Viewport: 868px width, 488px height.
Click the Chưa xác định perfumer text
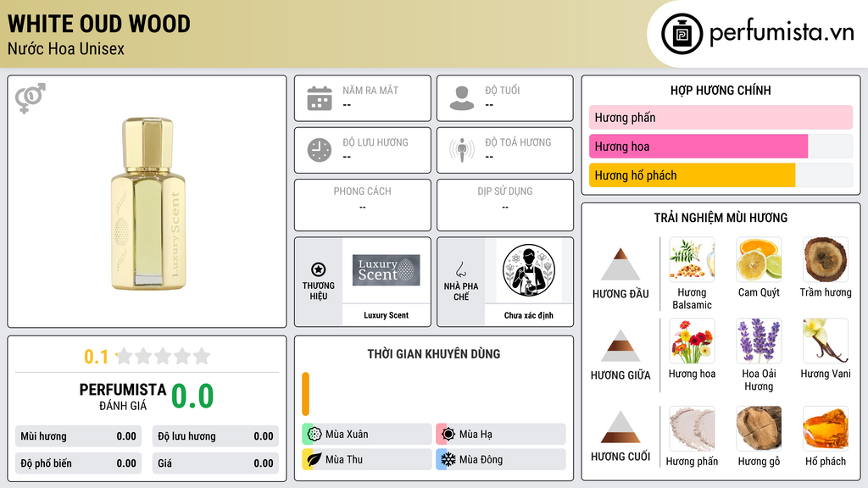click(529, 315)
